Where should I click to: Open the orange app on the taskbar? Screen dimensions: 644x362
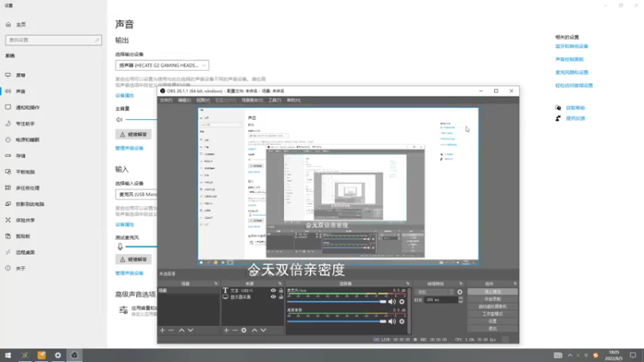(x=42, y=355)
